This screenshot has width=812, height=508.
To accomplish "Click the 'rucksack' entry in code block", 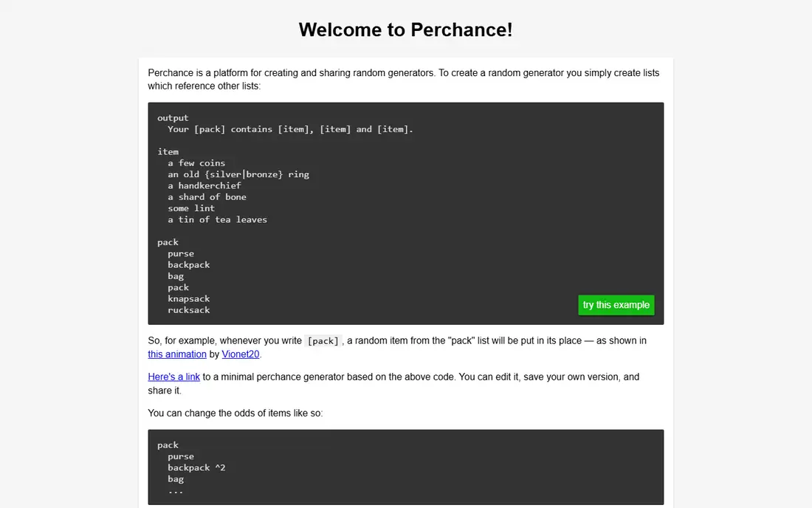I will (x=188, y=310).
